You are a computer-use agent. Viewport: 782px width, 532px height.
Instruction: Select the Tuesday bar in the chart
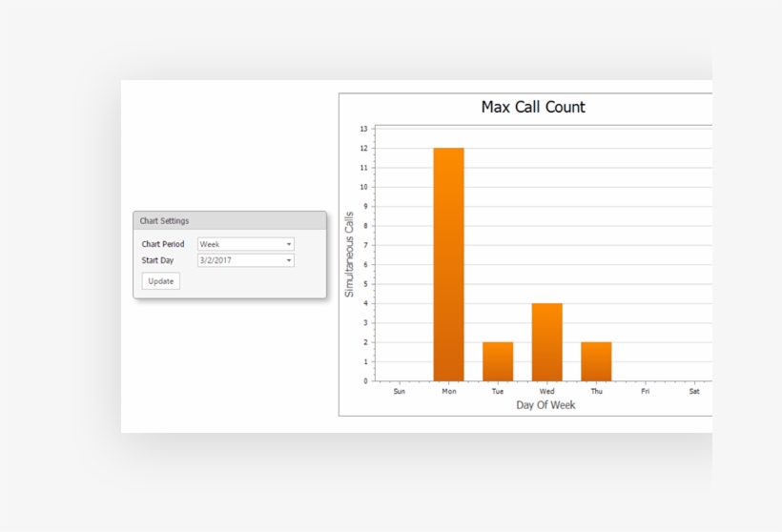498,361
